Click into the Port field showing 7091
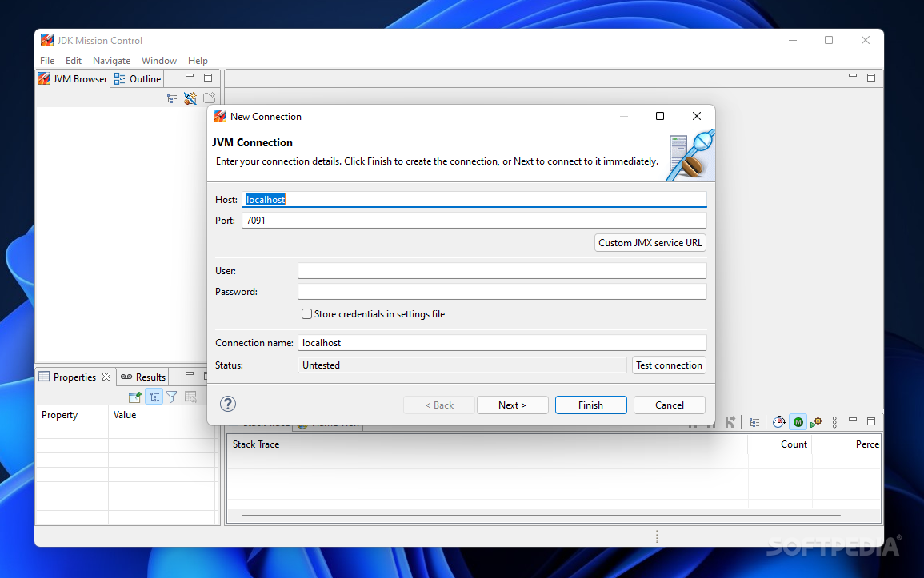Screen dimensions: 924x578 click(x=474, y=221)
